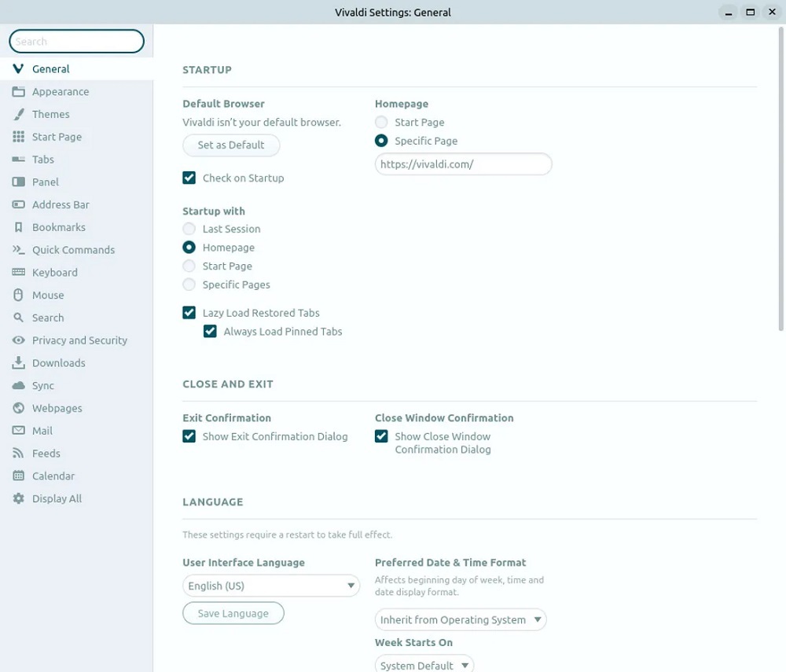This screenshot has height=672, width=786.
Task: Click the Sync cloud icon
Action: 18,386
